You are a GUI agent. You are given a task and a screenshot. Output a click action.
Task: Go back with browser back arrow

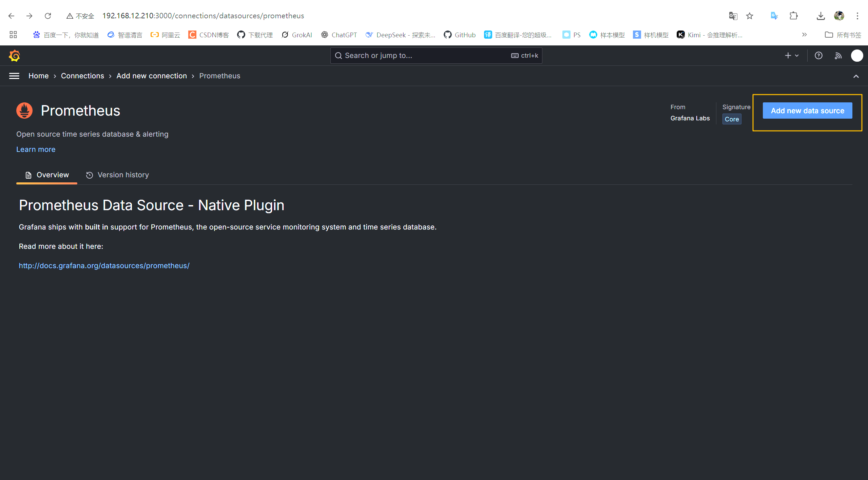point(11,16)
